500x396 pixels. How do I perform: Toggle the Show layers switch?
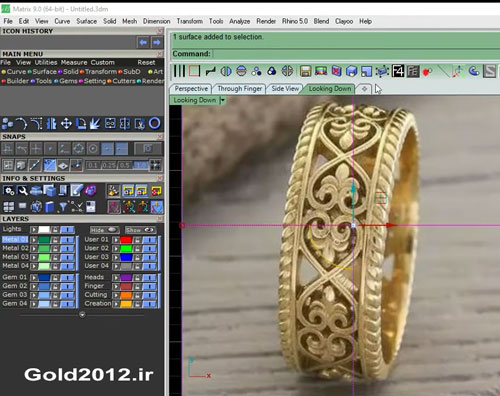(x=140, y=230)
